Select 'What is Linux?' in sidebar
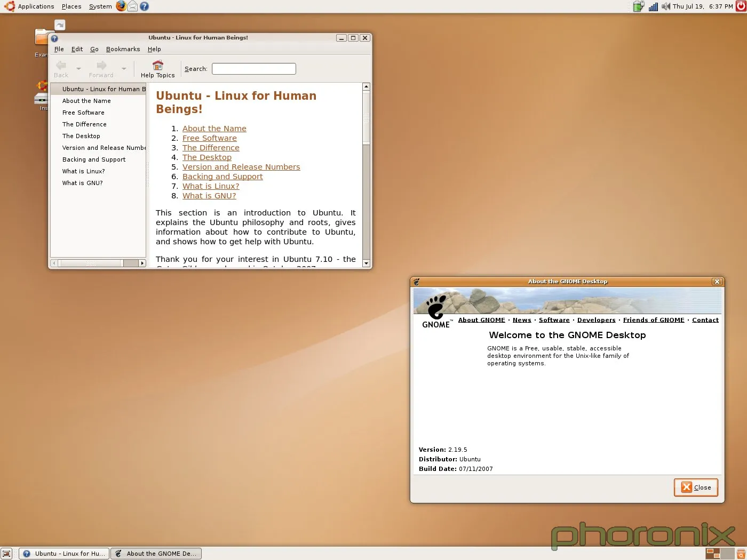The width and height of the screenshot is (747, 560). (98, 171)
